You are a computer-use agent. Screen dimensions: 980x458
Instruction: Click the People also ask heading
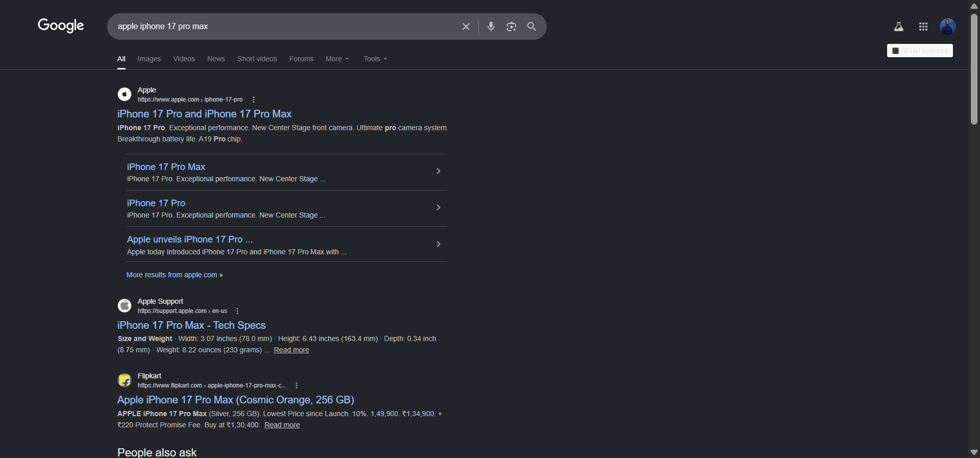(157, 452)
